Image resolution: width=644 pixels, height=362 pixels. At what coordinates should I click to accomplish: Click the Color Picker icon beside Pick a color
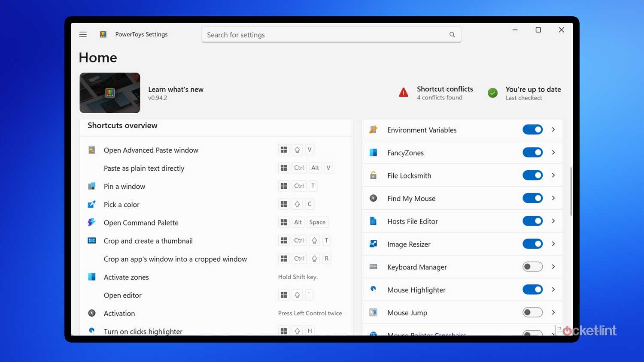(92, 204)
